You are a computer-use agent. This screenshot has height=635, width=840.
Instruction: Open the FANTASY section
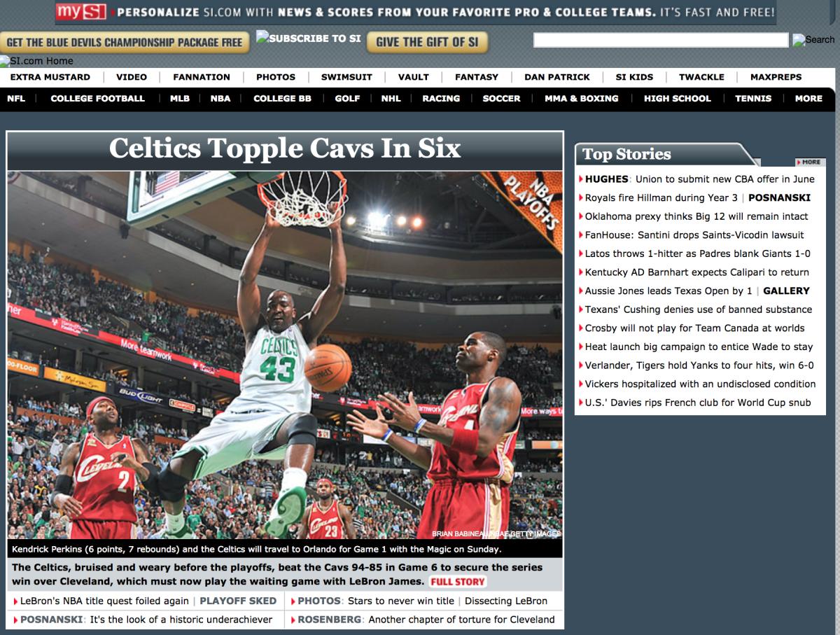point(476,77)
